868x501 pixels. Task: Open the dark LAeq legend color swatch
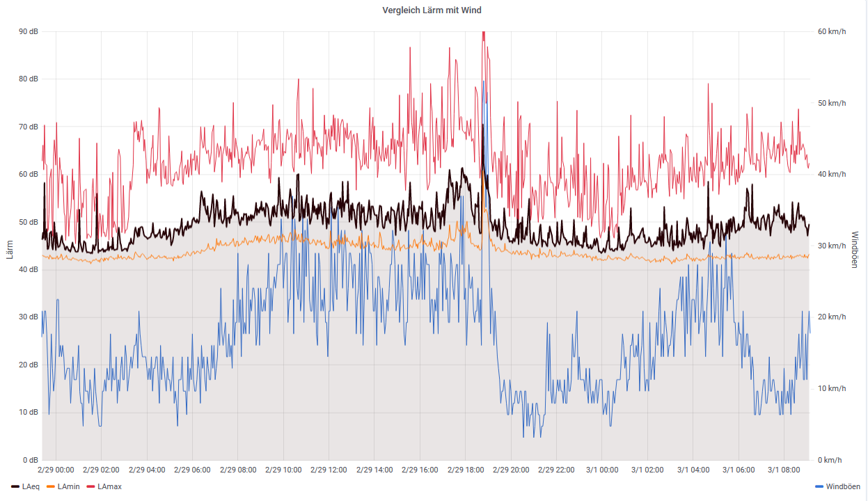click(15, 486)
